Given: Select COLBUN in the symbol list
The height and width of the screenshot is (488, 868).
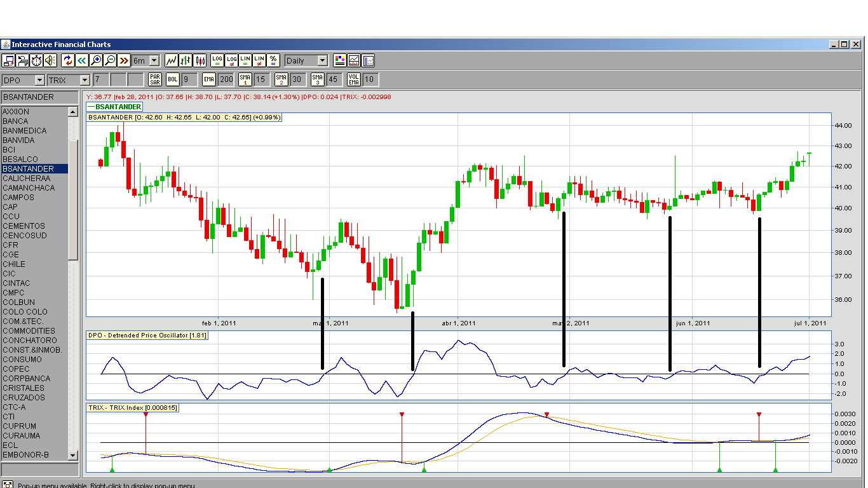Looking at the screenshot, I should 34,302.
